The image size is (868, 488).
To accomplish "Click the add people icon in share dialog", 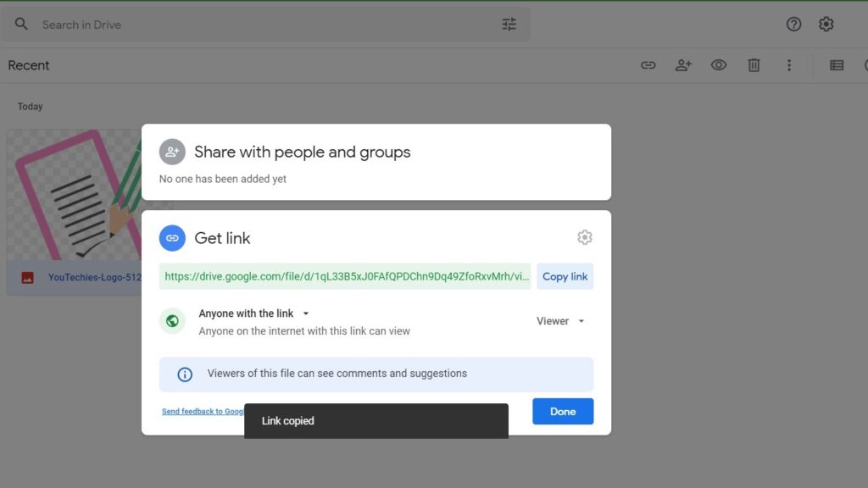I will pyautogui.click(x=172, y=152).
